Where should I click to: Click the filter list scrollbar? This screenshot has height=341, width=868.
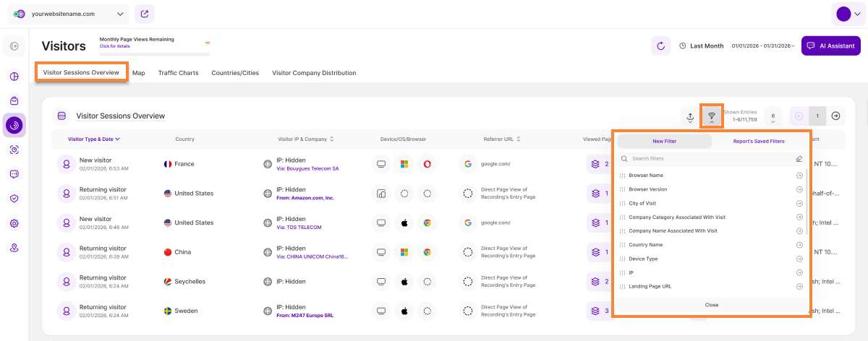coord(807,210)
